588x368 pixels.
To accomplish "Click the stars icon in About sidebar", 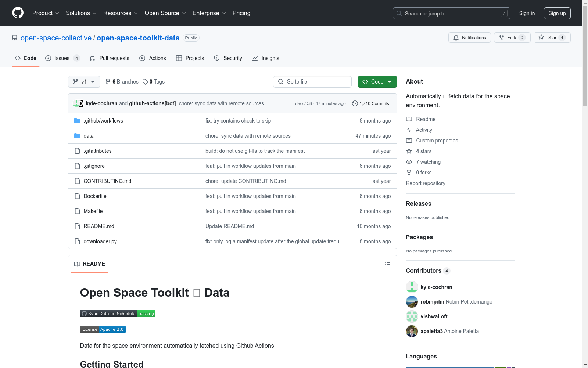I will tap(409, 151).
